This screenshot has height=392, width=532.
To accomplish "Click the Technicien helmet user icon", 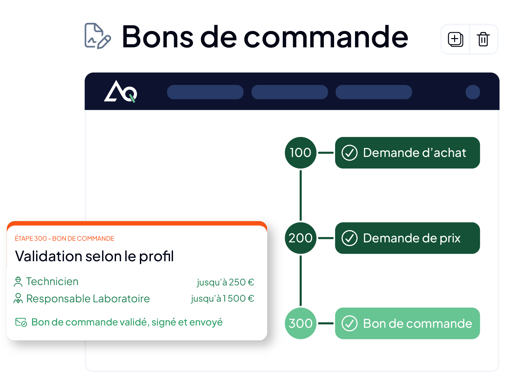I will point(18,282).
